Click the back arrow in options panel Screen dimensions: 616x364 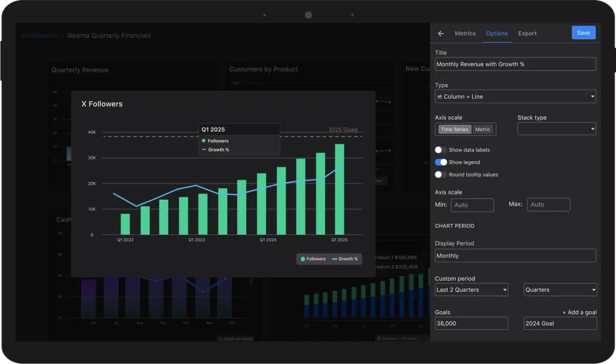[x=441, y=34]
